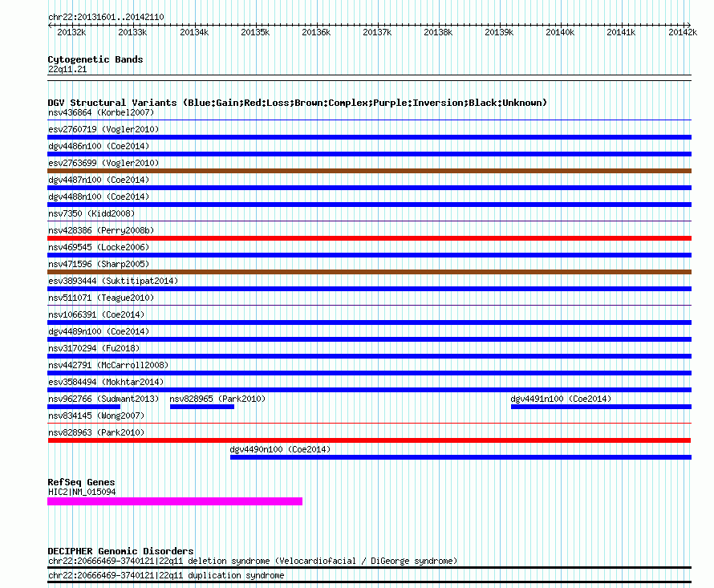The image size is (714, 588).
Task: Click the 22q11.21 cytogenetic band label
Action: pos(67,69)
